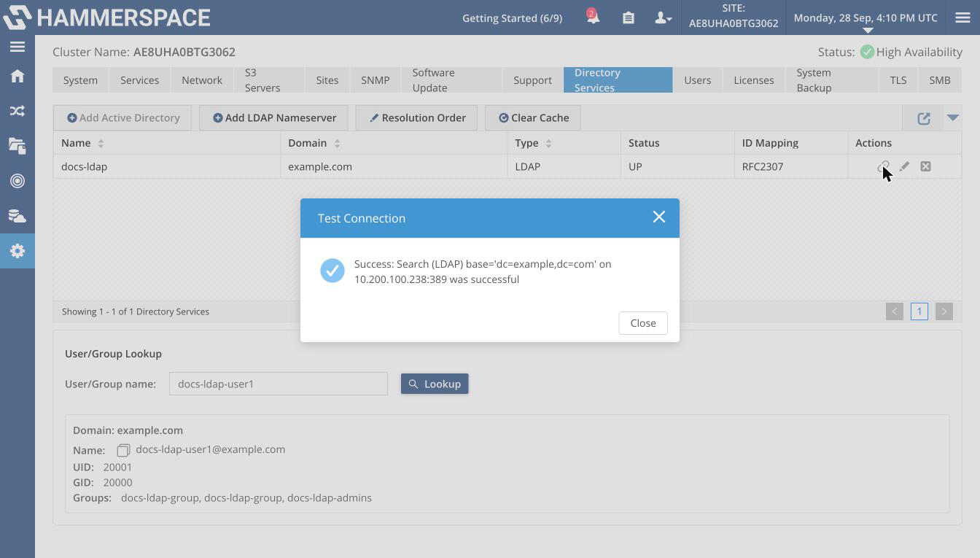Image resolution: width=980 pixels, height=558 pixels.
Task: Open the System Backup tab
Action: 831,80
